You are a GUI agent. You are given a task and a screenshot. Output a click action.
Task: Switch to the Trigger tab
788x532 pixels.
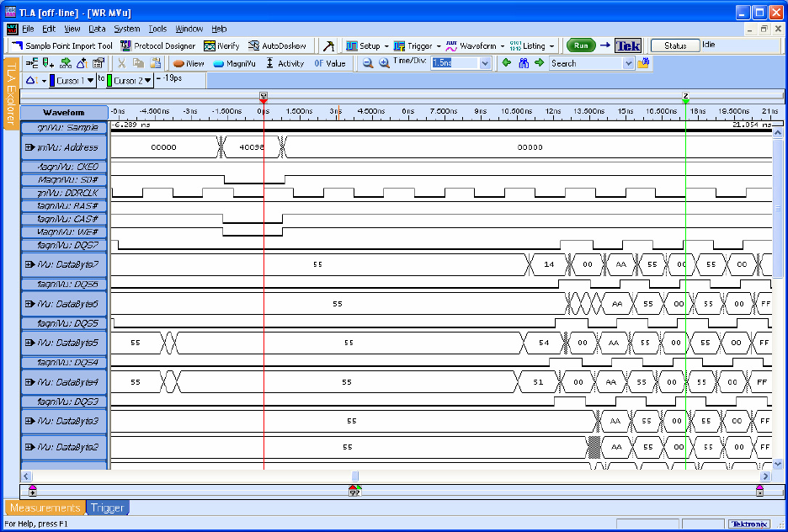pos(108,508)
